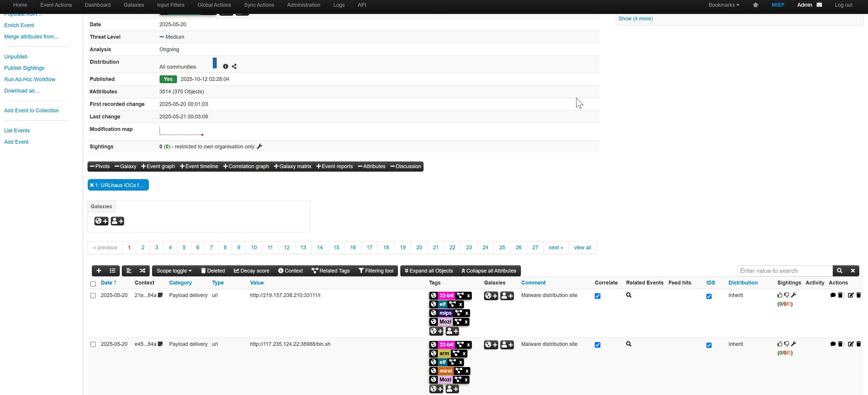868x395 pixels.
Task: Switch to the Correlation graph tab
Action: 246,166
